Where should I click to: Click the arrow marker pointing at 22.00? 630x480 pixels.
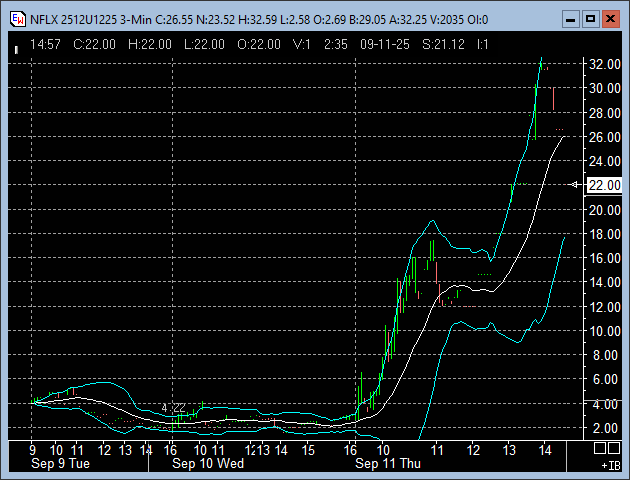575,185
